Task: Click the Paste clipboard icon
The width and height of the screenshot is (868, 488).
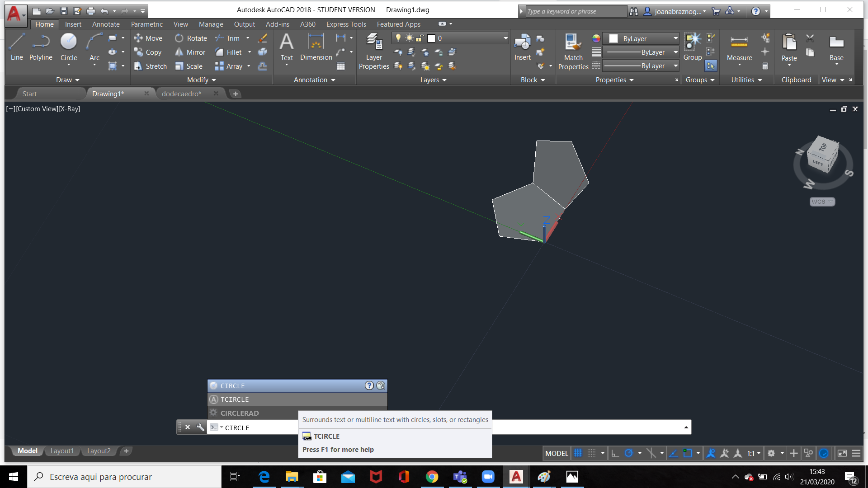Action: pyautogui.click(x=789, y=47)
